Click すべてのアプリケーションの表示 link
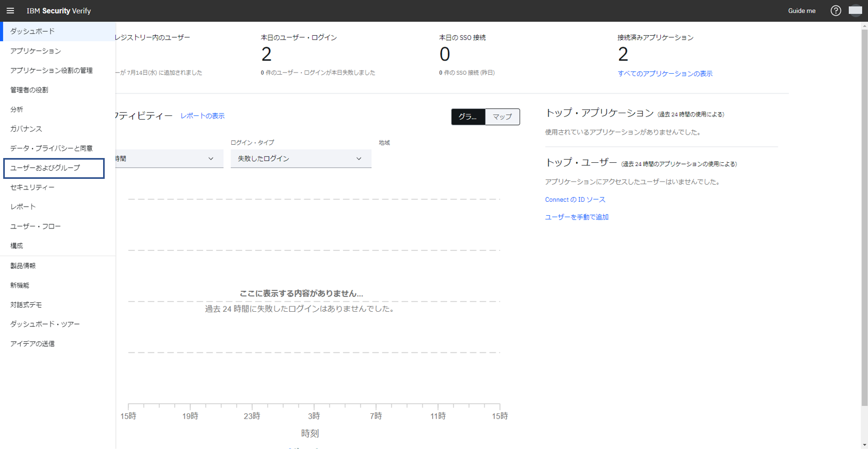The height and width of the screenshot is (449, 868). coord(665,74)
